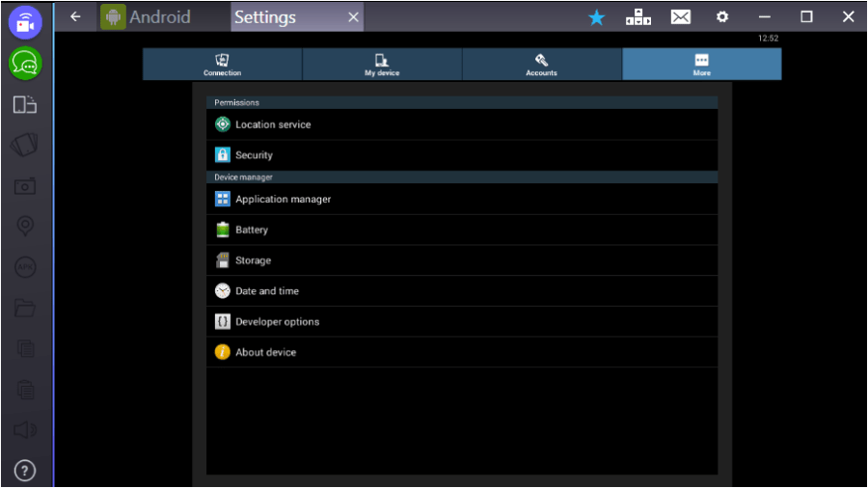Open emulator settings gear icon
This screenshot has width=868, height=488.
(721, 17)
